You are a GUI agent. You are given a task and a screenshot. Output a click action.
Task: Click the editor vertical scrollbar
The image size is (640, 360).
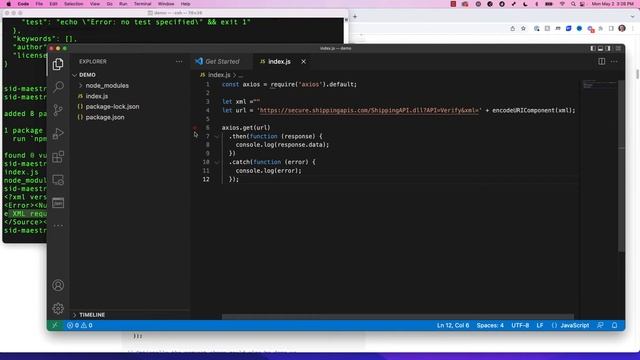[621, 165]
